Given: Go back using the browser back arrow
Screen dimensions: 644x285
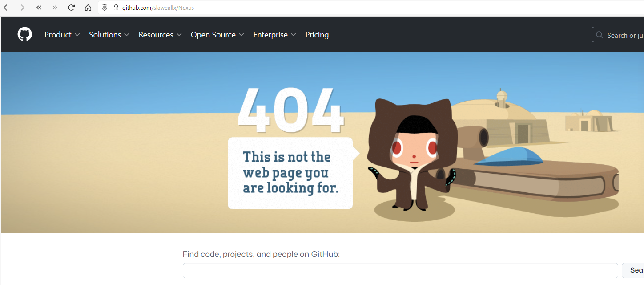Looking at the screenshot, I should [6, 8].
